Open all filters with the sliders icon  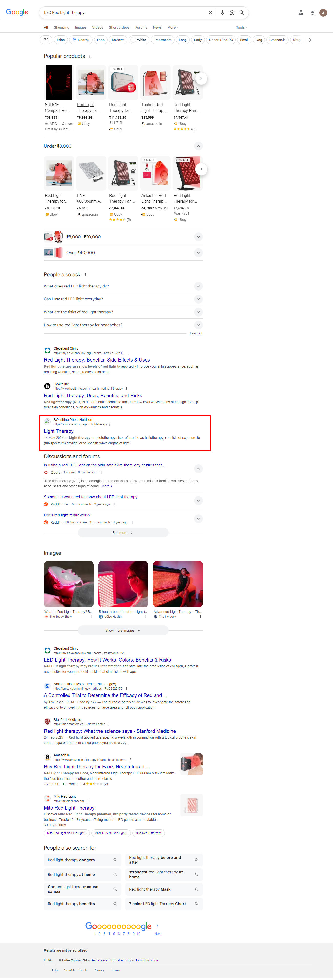[46, 40]
